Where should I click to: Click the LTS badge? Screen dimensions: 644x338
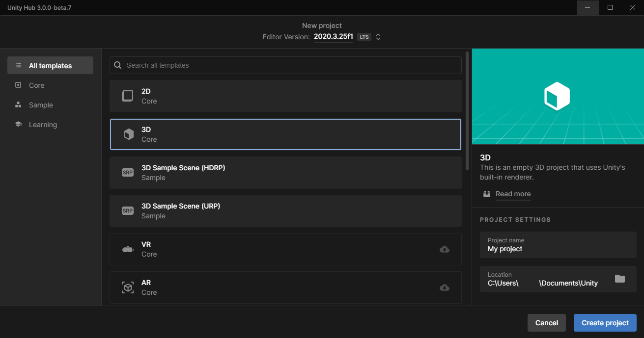coord(364,37)
